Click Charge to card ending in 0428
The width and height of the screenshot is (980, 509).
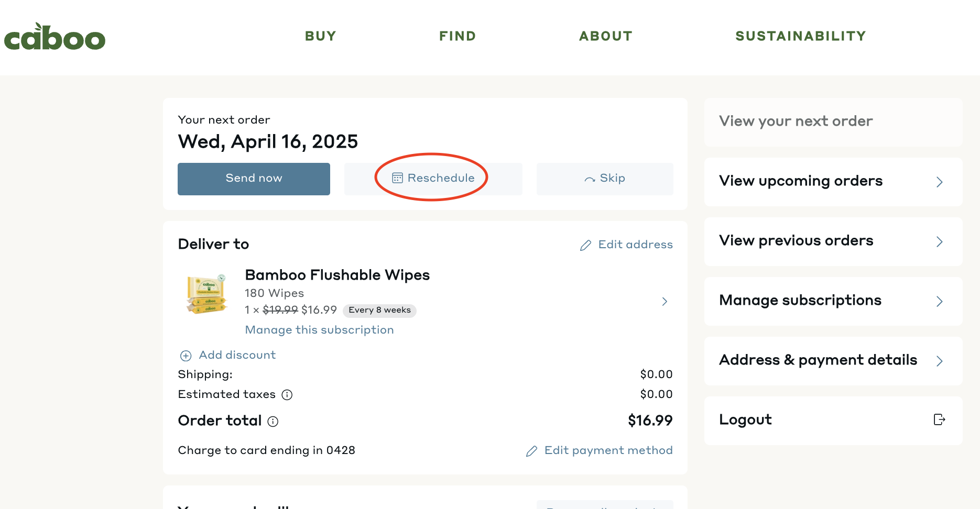coord(266,450)
